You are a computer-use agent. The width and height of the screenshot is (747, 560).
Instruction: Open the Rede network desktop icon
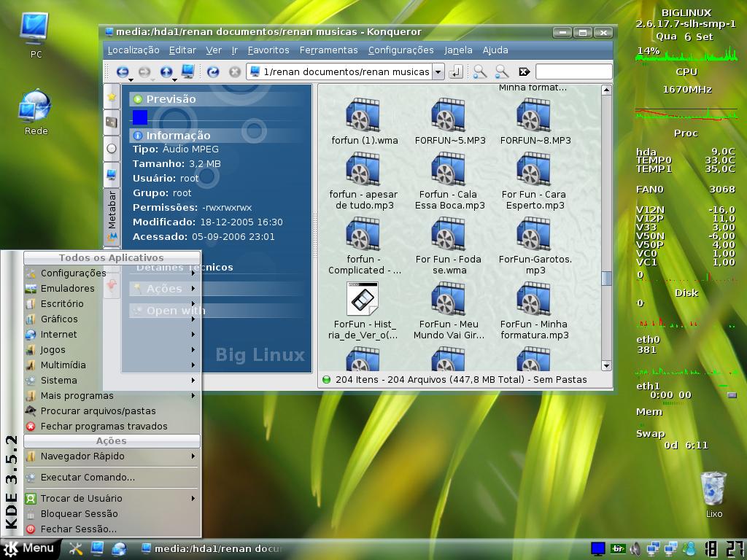(35, 112)
